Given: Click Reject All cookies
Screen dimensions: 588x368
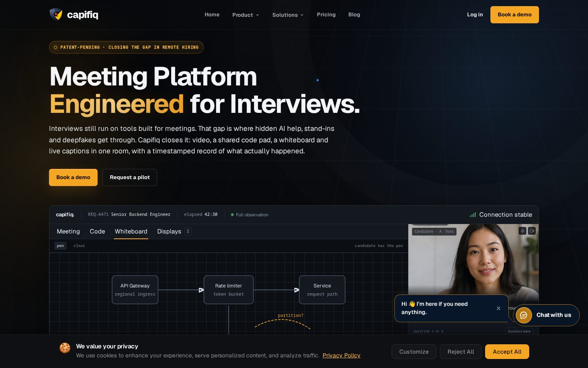Looking at the screenshot, I should pyautogui.click(x=461, y=352).
